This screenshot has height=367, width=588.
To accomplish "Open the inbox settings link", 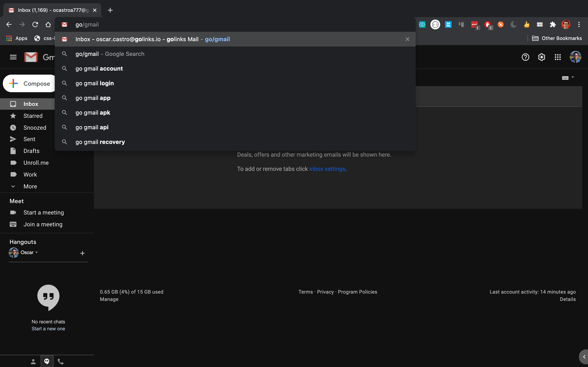I will coord(327,169).
